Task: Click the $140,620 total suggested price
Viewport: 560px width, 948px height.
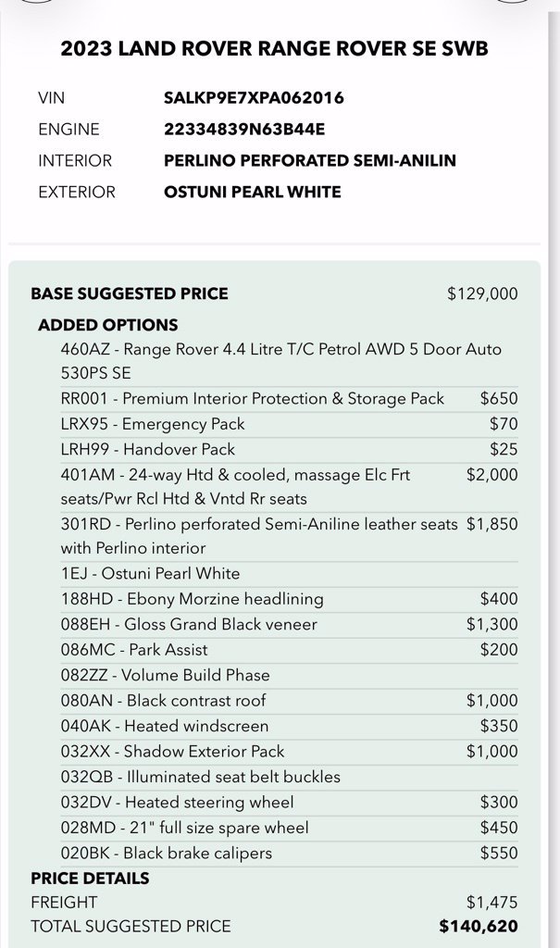Action: (x=479, y=927)
